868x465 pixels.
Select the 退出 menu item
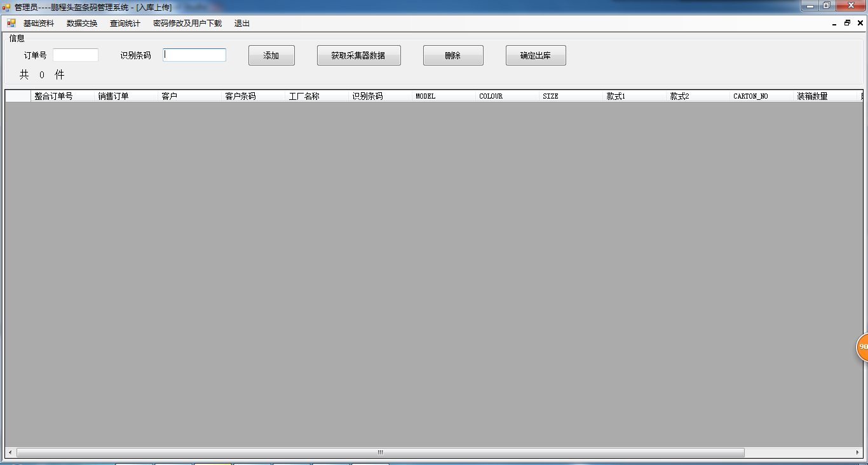242,24
